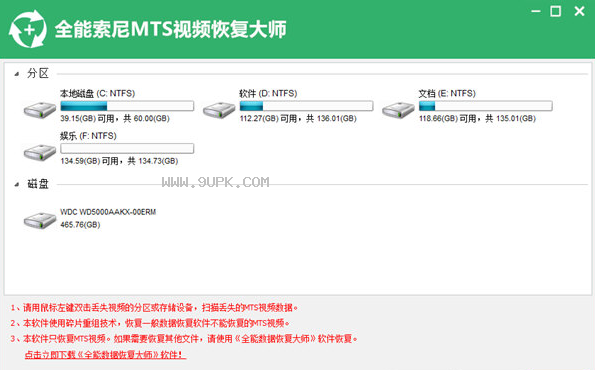Collapse the 分区 section

click(x=17, y=74)
